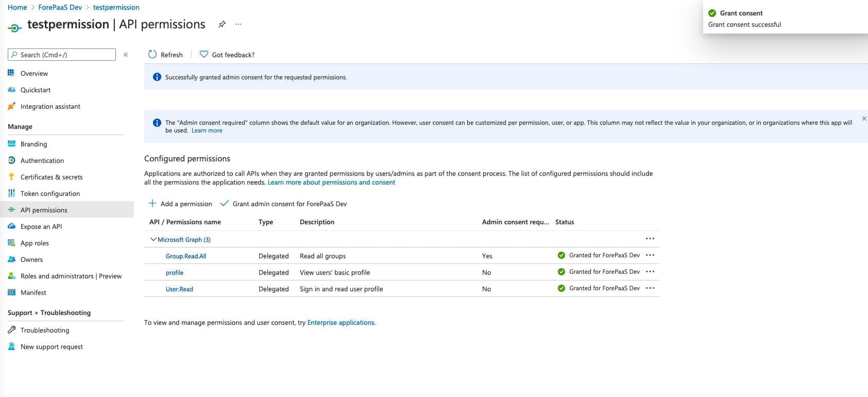Click the Overview sidebar icon

pos(11,73)
